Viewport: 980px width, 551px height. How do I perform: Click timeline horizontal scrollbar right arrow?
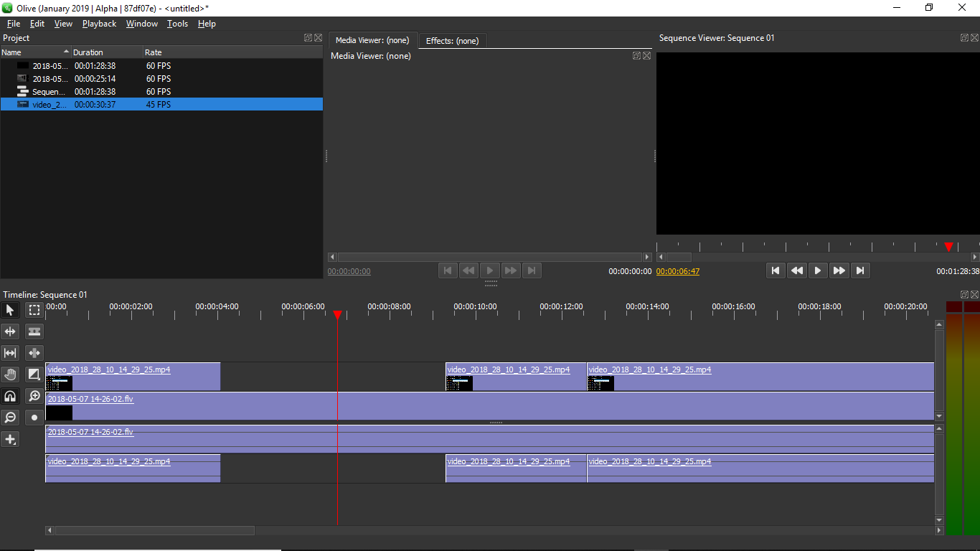tap(940, 531)
